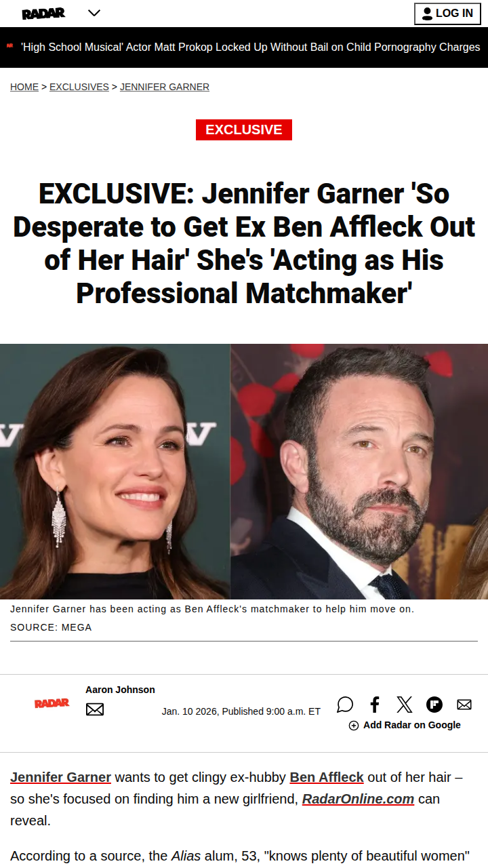Image resolution: width=488 pixels, height=868 pixels.
Task: Click the red EXCLUSIVE tag
Action: click(x=244, y=130)
